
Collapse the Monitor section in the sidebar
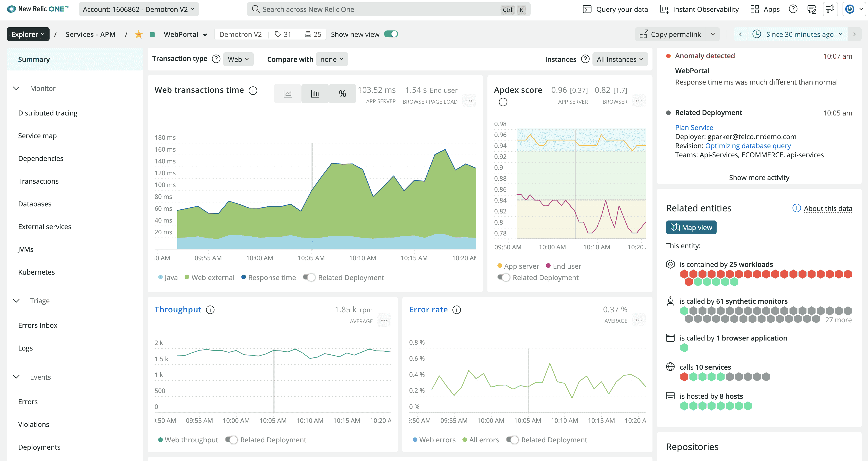click(x=16, y=88)
